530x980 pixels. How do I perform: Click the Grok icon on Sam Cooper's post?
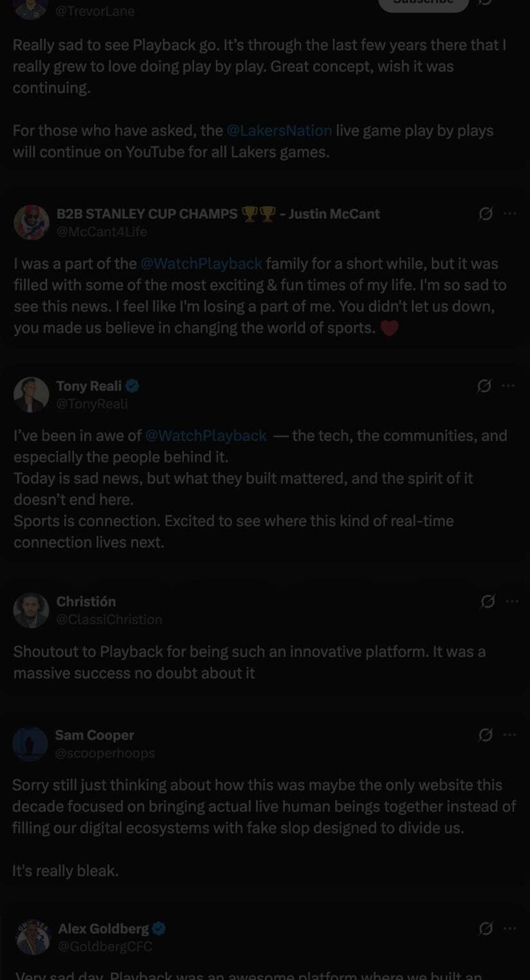486,735
